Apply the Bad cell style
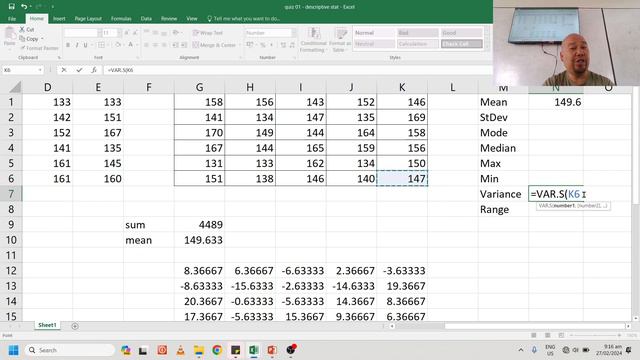Image resolution: width=640 pixels, height=360 pixels. click(418, 33)
